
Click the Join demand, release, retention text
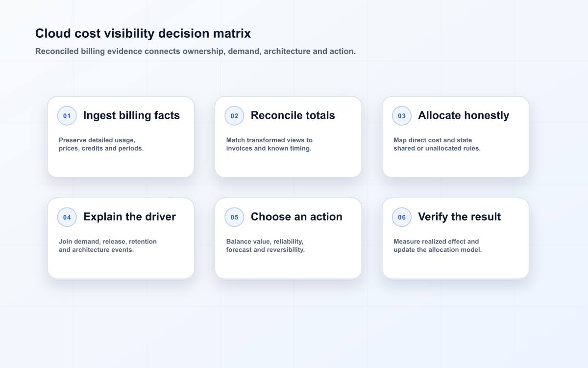pyautogui.click(x=108, y=245)
